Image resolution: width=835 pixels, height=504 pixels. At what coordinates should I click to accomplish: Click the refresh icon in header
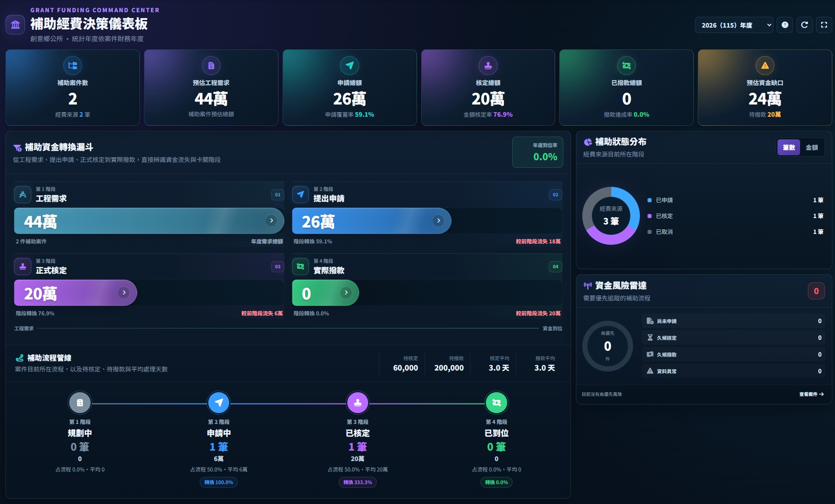pyautogui.click(x=804, y=25)
